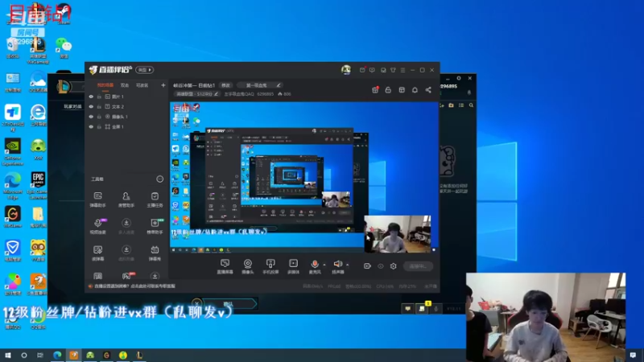Add a 直播屏幕 screen capture source
This screenshot has height=362, width=644.
pyautogui.click(x=225, y=266)
